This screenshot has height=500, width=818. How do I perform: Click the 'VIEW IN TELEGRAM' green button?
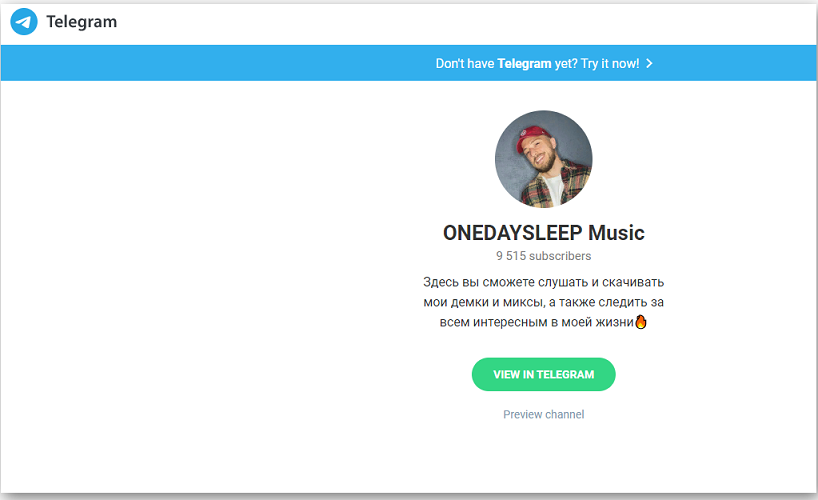tap(544, 374)
